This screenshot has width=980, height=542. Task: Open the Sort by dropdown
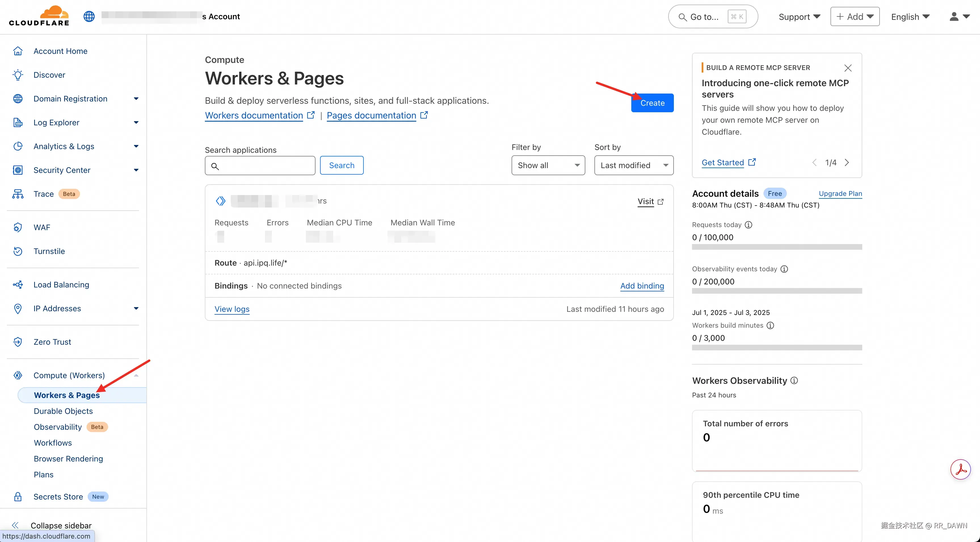634,165
